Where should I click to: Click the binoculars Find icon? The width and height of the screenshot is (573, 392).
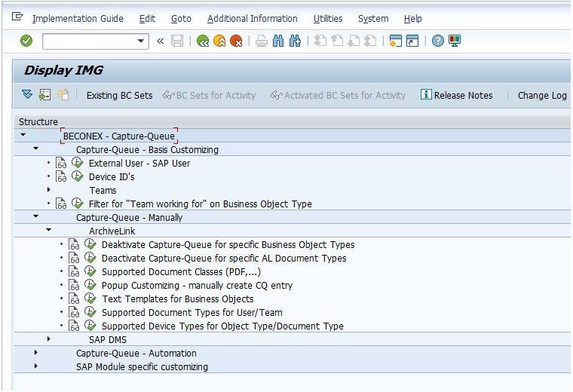pos(278,41)
